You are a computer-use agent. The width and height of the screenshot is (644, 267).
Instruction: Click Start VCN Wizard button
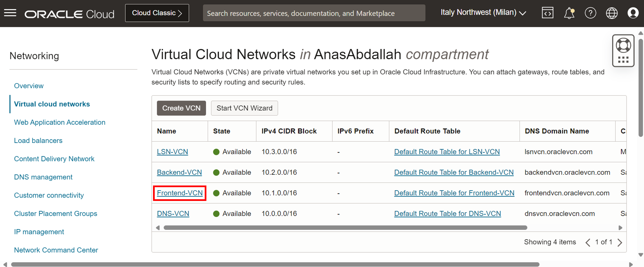point(244,108)
